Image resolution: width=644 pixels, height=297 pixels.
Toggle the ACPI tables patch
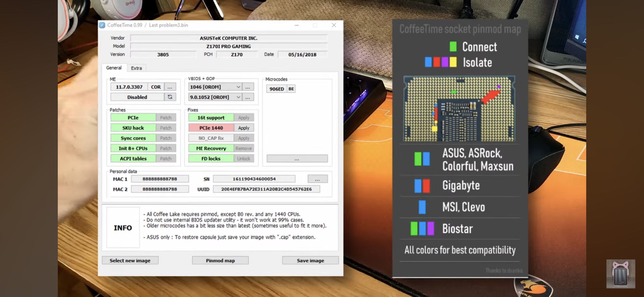pos(133,158)
